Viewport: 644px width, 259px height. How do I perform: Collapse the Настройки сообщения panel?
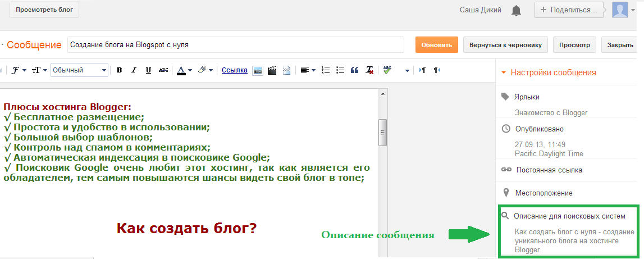point(549,73)
